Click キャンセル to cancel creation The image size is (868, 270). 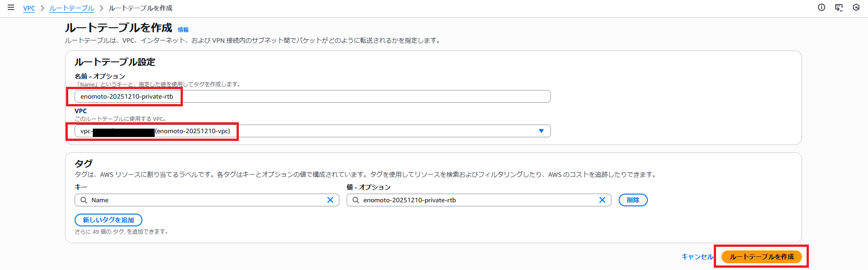697,257
